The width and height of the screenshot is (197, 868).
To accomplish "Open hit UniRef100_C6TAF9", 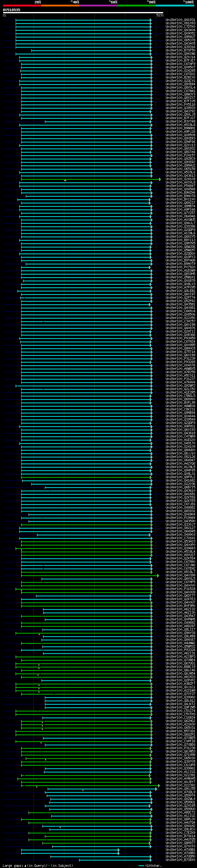I will pyautogui.click(x=180, y=64).
